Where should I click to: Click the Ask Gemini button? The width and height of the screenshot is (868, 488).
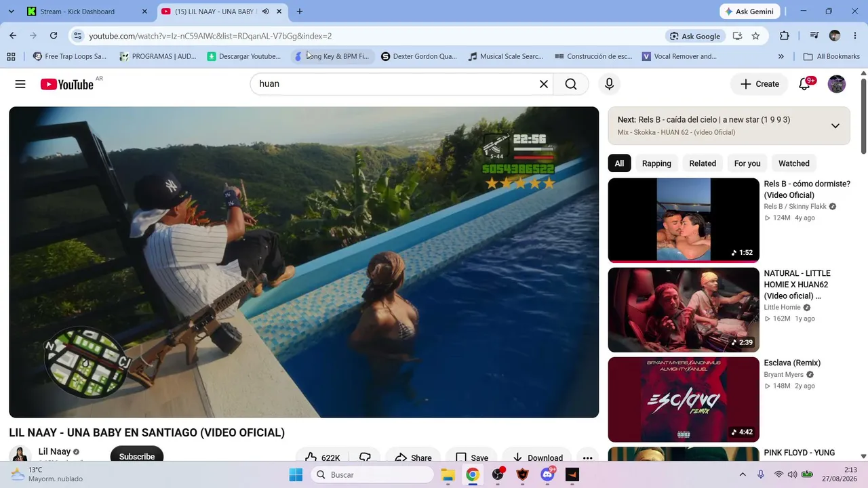(x=749, y=12)
